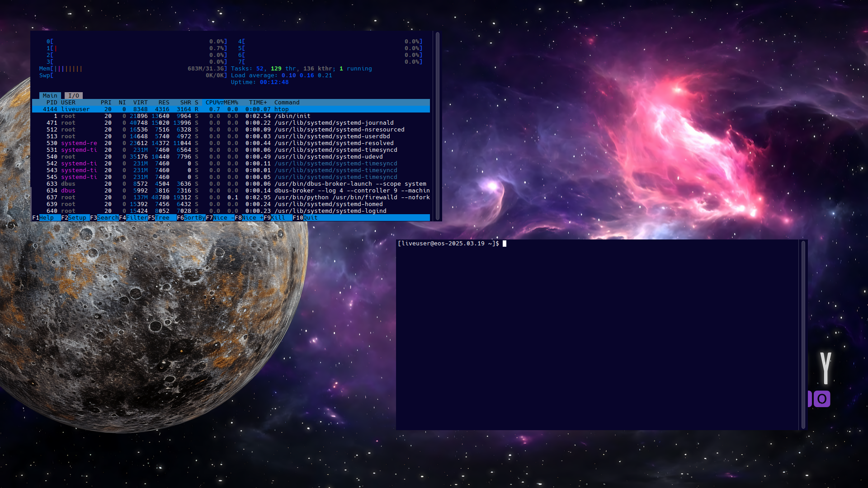Click F7 Nice - in htop
Image resolution: width=868 pixels, height=488 pixels.
(220, 218)
